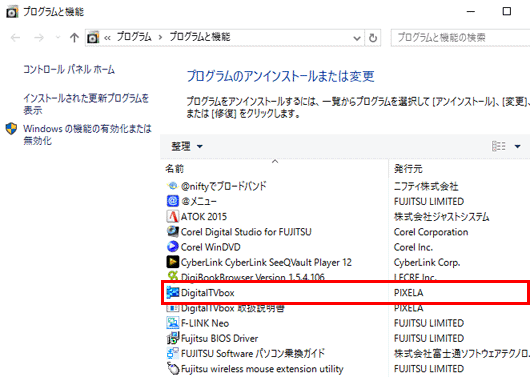Open recent locations dropdown chevron
Screen dimensions: 530x377
pos(58,37)
